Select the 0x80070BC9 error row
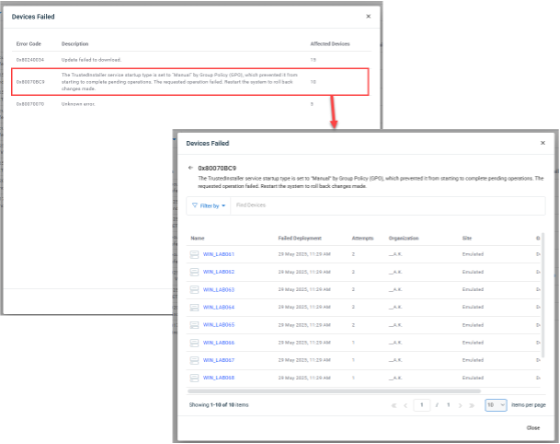Image resolution: width=560 pixels, height=444 pixels. pos(190,82)
